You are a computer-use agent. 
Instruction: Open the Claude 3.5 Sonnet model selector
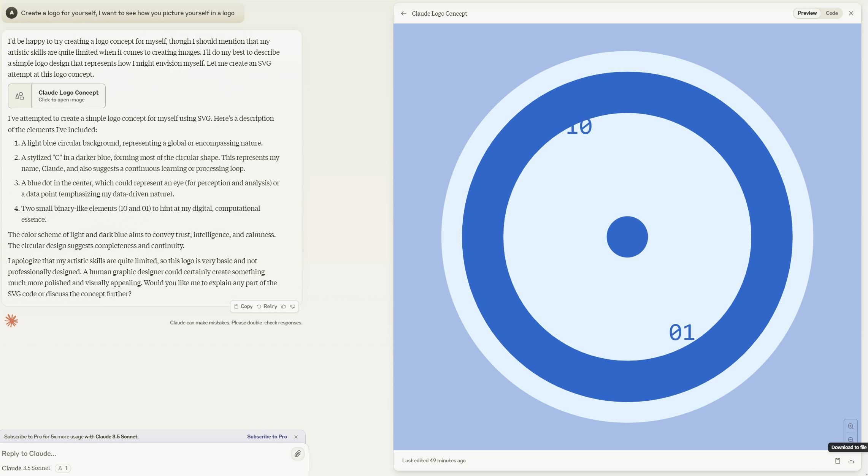pos(26,468)
